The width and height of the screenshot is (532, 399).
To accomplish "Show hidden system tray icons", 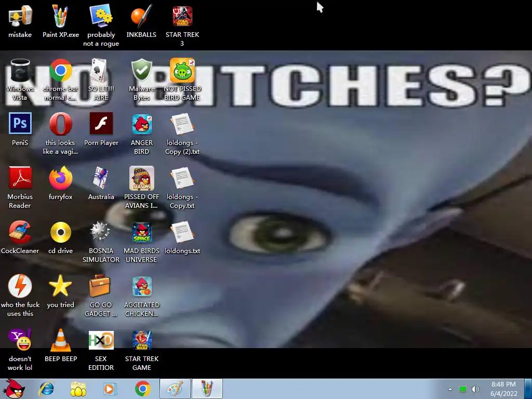I will point(450,389).
